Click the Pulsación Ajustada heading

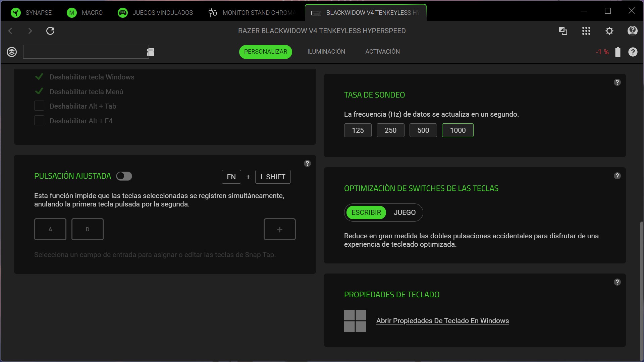[72, 176]
